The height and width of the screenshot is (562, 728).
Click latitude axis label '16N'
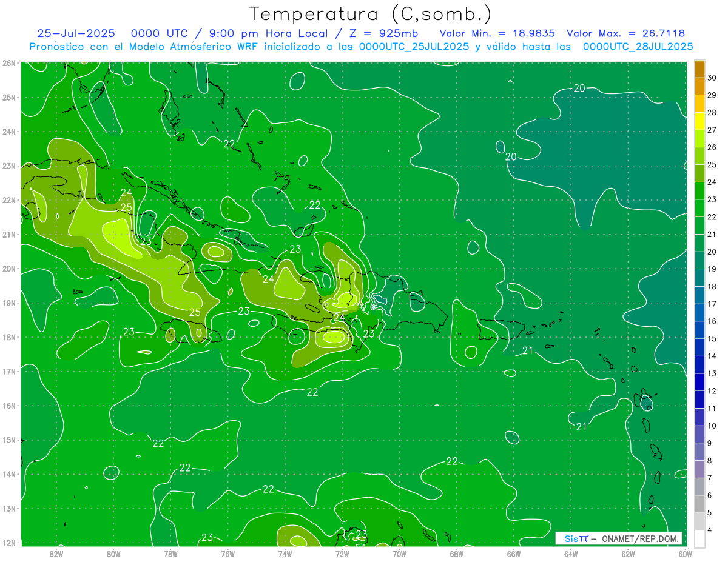tap(9, 406)
